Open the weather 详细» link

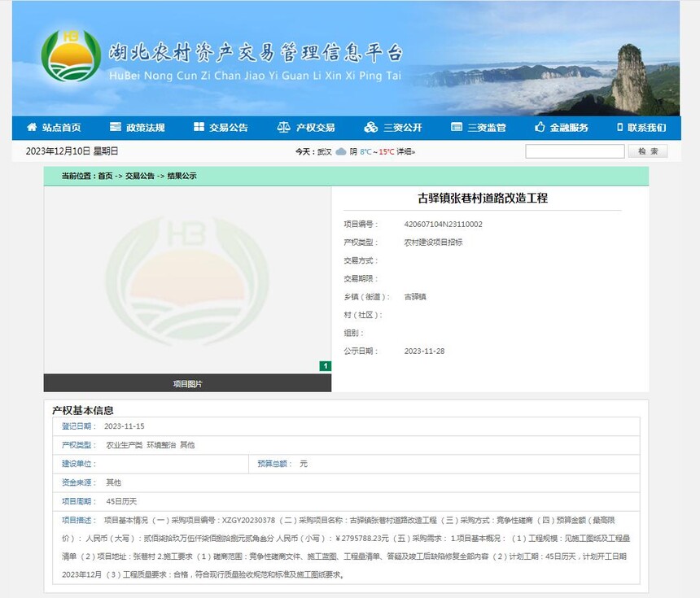[x=406, y=151]
